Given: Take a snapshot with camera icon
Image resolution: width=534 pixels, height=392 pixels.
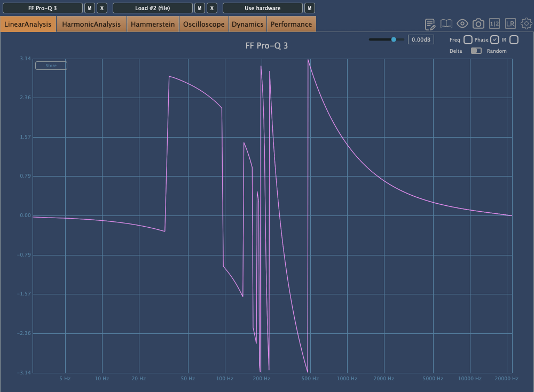Looking at the screenshot, I should [478, 24].
